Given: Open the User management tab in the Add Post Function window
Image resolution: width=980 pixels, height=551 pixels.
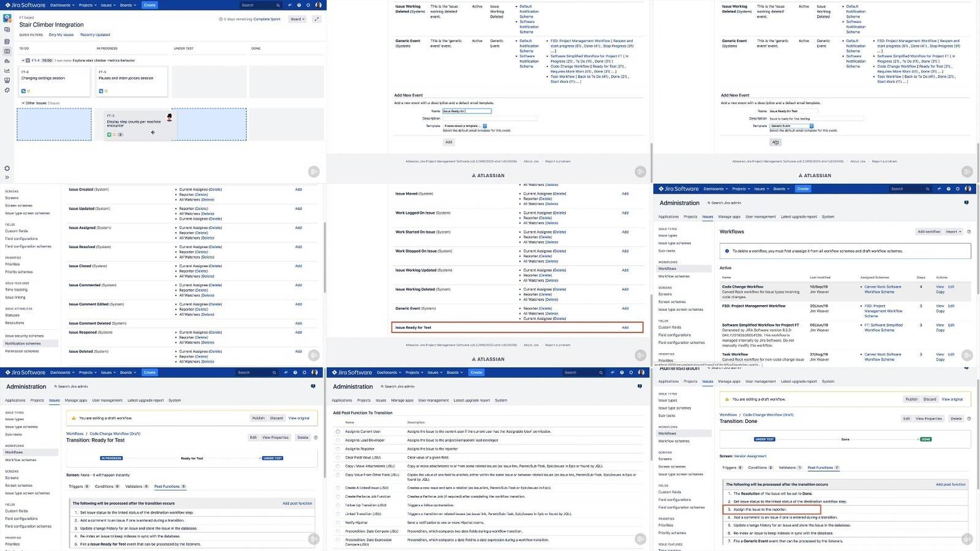Looking at the screenshot, I should coord(434,400).
